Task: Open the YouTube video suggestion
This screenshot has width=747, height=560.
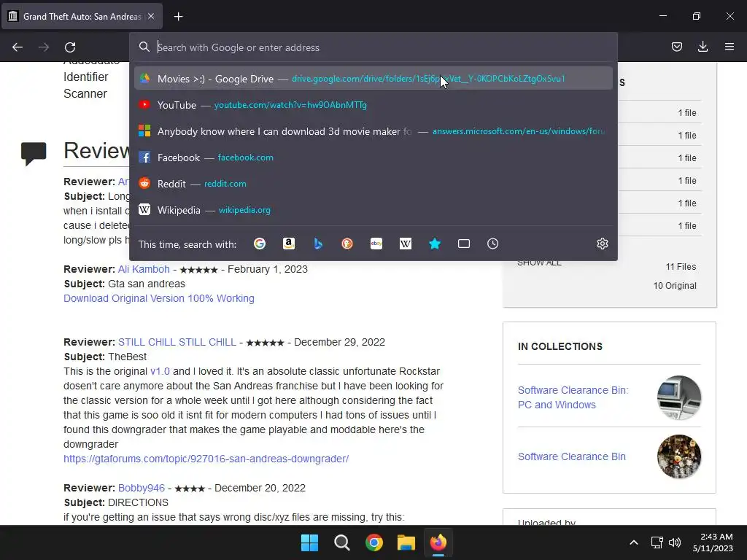Action: (x=373, y=105)
